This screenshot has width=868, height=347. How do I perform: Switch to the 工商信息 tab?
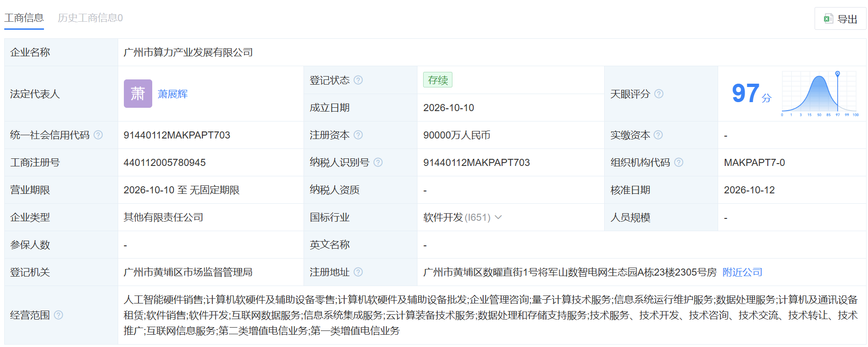pyautogui.click(x=24, y=18)
